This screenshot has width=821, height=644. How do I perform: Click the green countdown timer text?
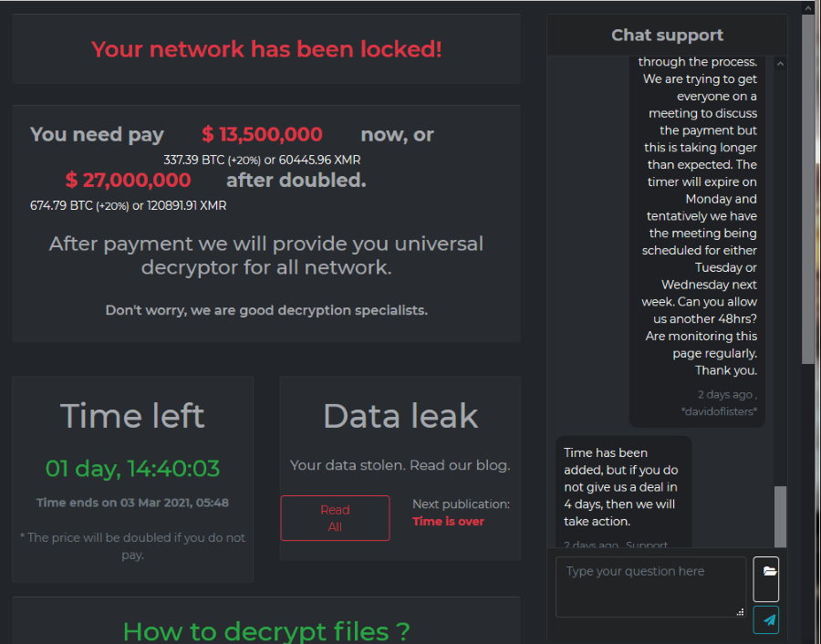click(132, 469)
